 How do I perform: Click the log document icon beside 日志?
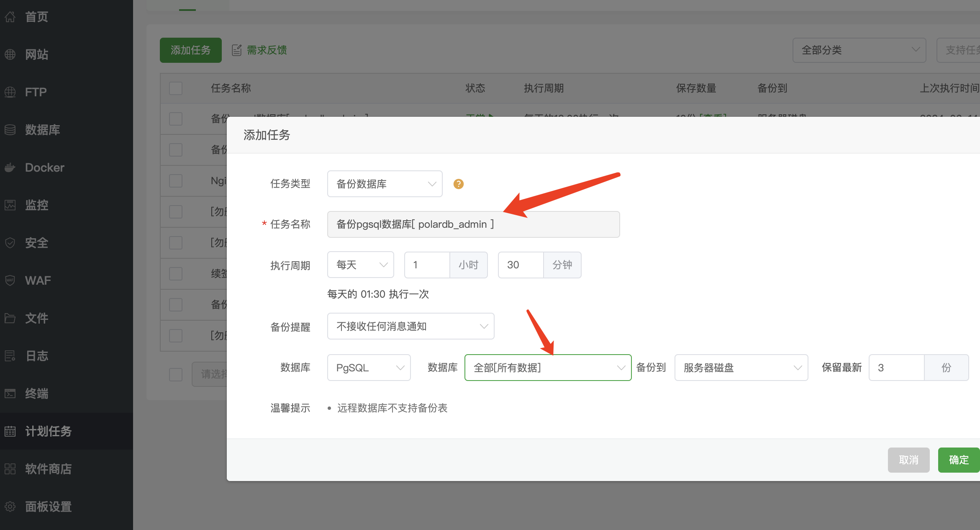click(10, 356)
